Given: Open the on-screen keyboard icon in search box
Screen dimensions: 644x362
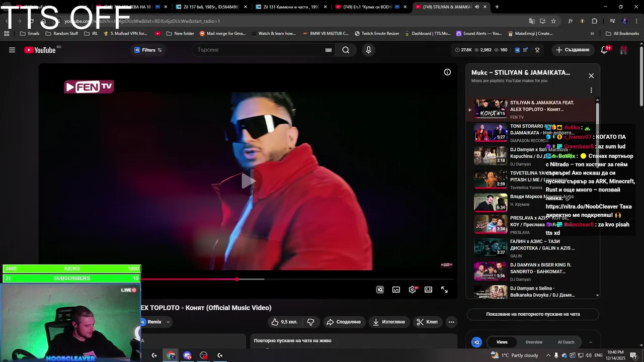Looking at the screenshot, I should click(329, 50).
